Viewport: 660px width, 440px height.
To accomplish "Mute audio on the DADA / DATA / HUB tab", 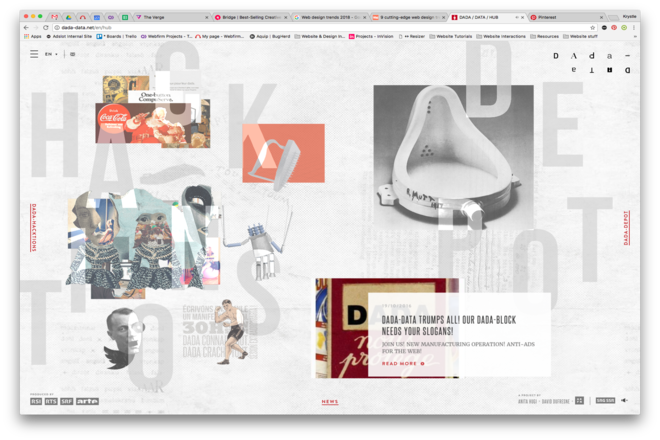I will click(517, 17).
